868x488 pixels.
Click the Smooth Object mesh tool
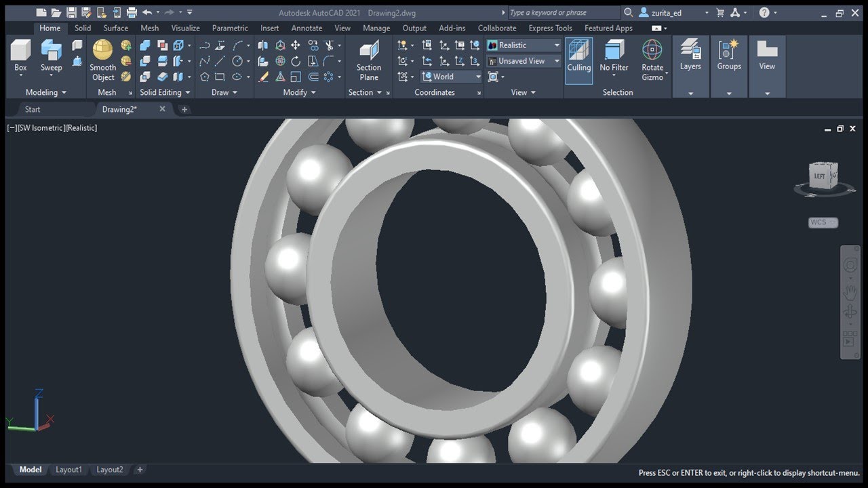[103, 60]
